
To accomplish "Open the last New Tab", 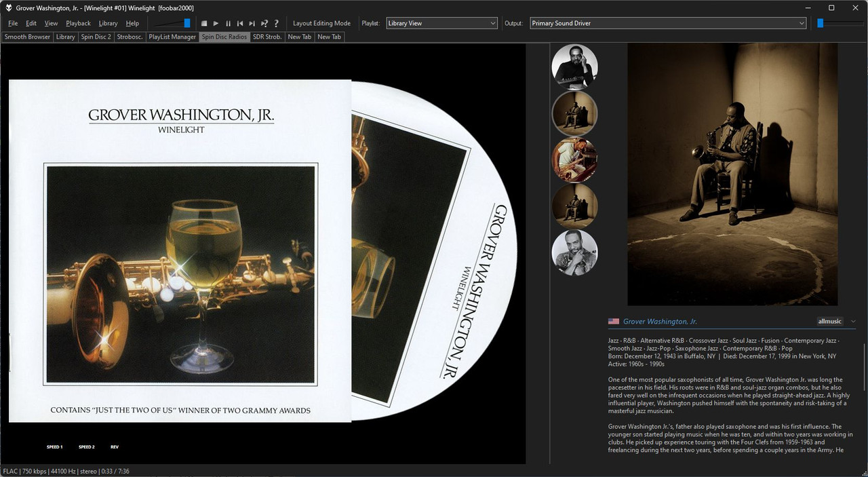I will [x=330, y=37].
